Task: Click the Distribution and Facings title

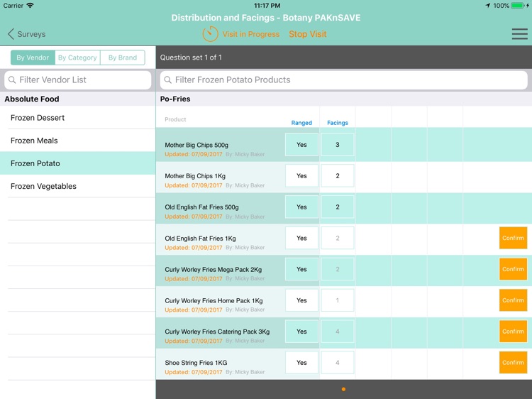Action: point(266,18)
